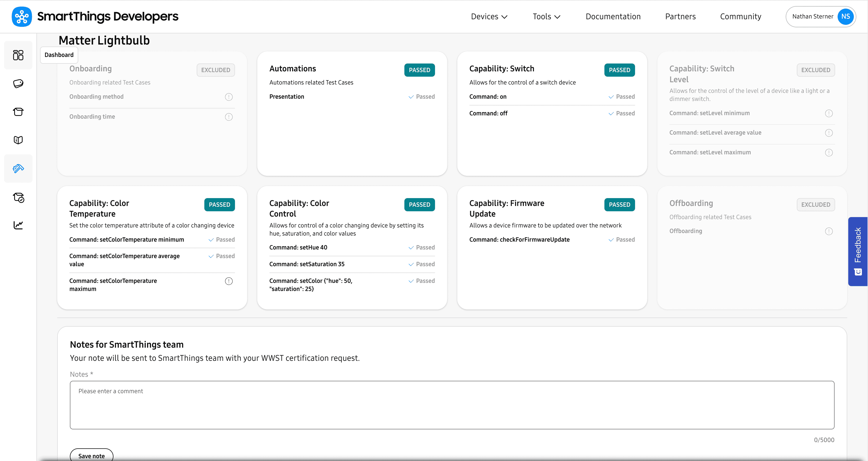Click EXCLUDED badge on Switch Level card
Image resolution: width=868 pixels, height=461 pixels.
[x=816, y=70]
